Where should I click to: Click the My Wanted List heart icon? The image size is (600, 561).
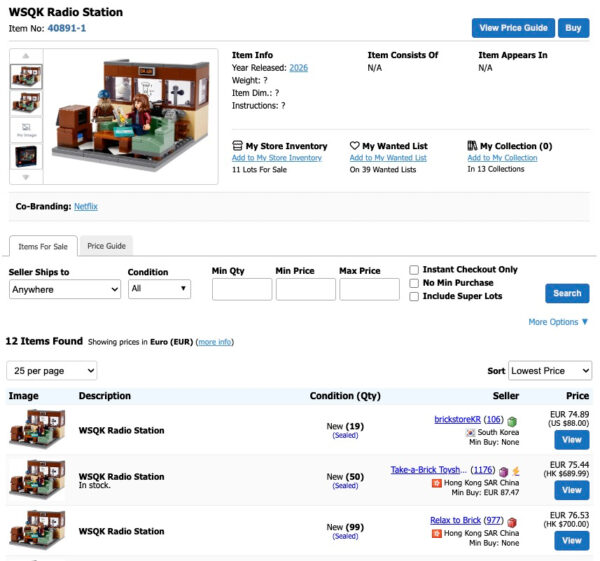pos(355,146)
